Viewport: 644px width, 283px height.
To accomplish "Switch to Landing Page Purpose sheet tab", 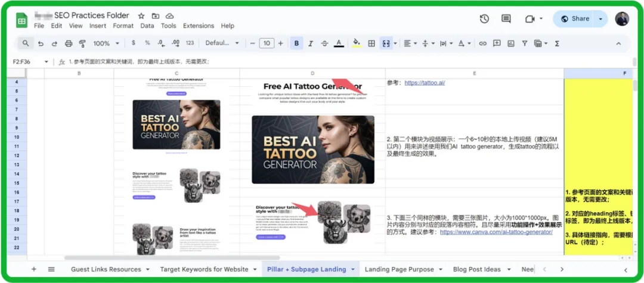I will [399, 269].
